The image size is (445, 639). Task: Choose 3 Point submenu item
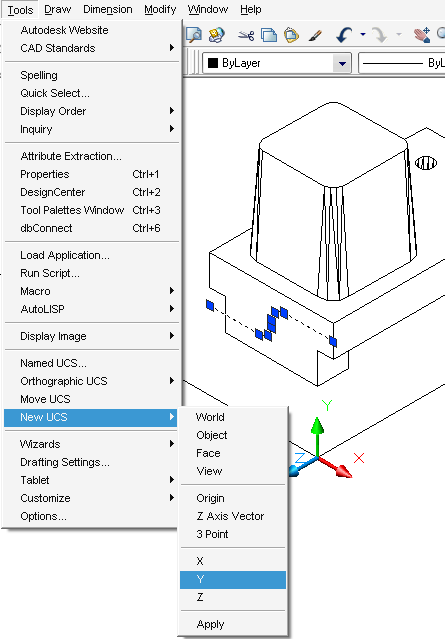(233, 534)
